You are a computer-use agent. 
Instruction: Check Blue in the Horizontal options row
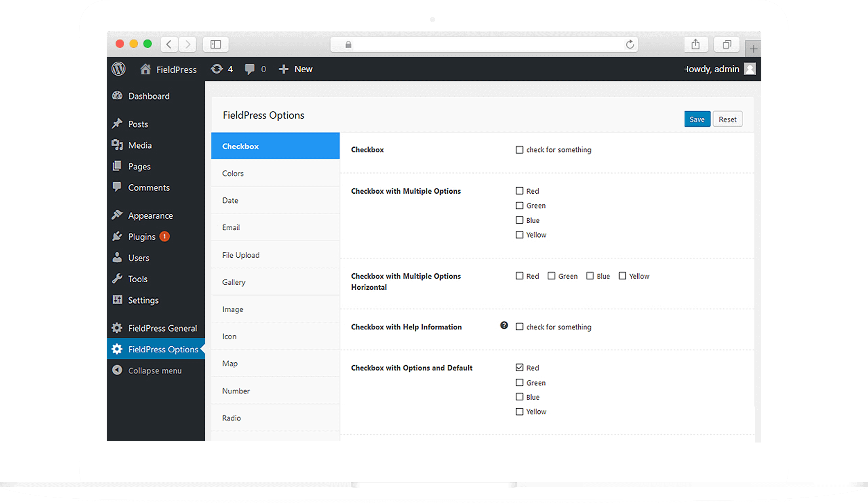[590, 276]
